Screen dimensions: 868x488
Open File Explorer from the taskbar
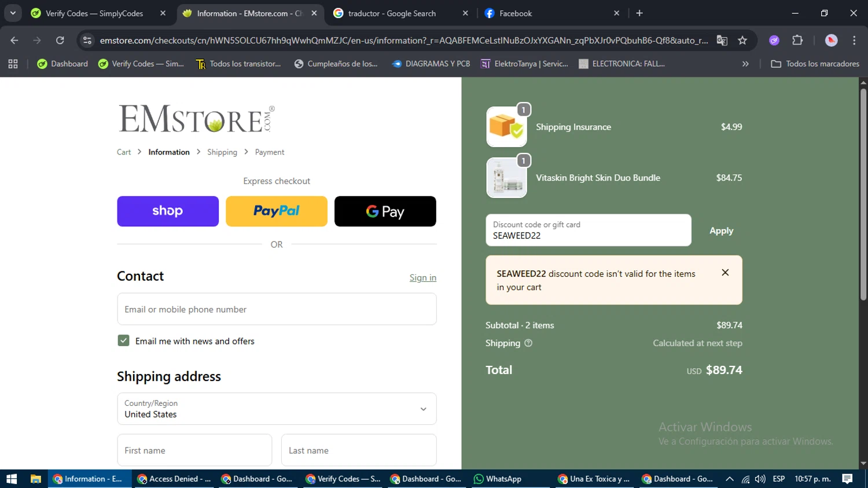(36, 479)
